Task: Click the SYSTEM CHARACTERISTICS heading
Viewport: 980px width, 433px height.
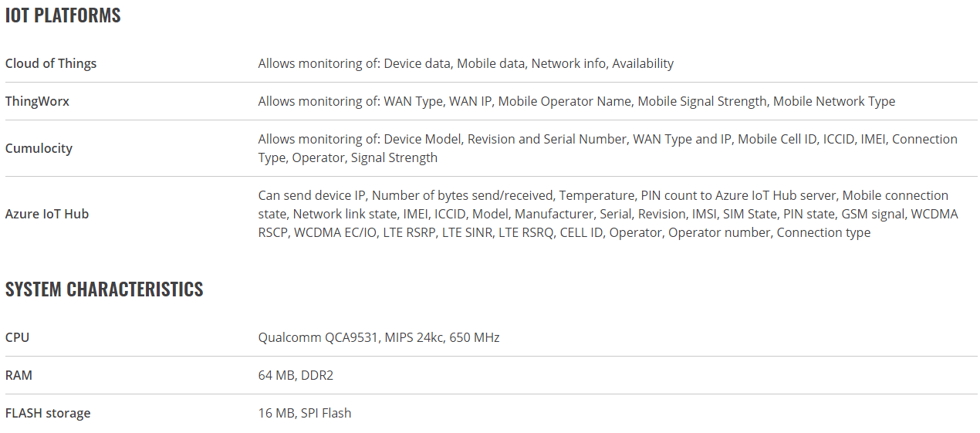Action: 104,289
